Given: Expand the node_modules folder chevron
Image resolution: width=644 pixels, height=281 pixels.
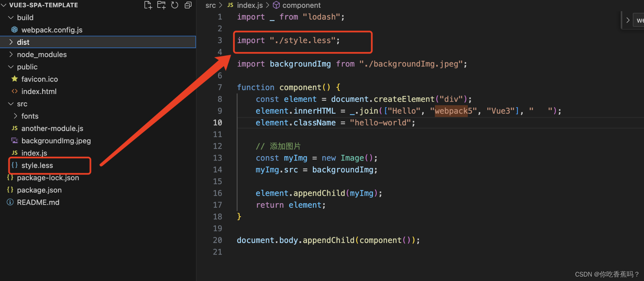Looking at the screenshot, I should click(11, 54).
